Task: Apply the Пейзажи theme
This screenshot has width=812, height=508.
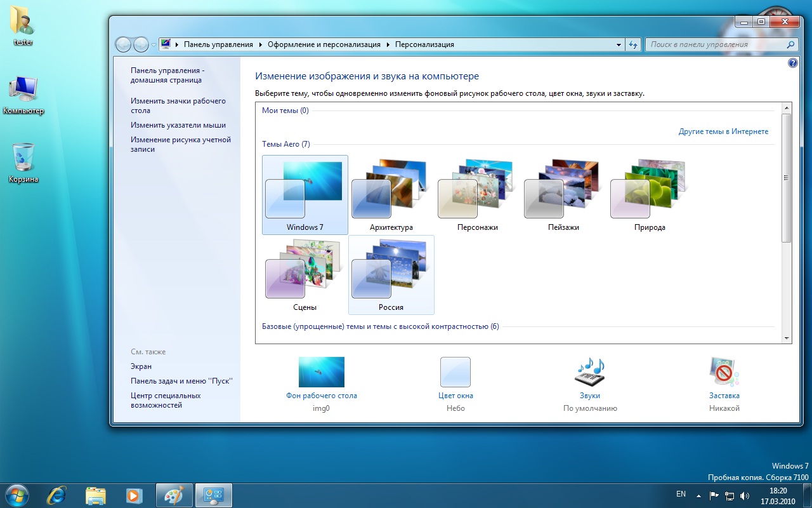Action: pos(563,195)
